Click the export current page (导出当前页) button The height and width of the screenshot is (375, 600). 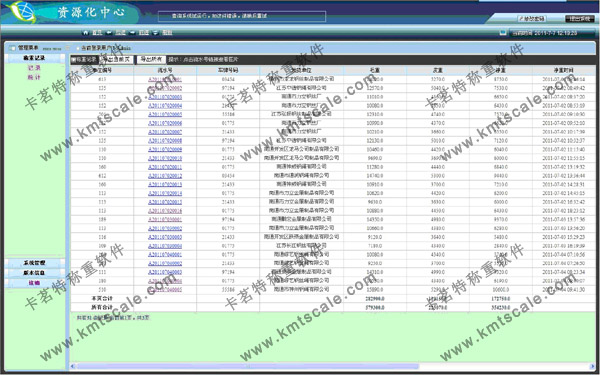tap(116, 60)
